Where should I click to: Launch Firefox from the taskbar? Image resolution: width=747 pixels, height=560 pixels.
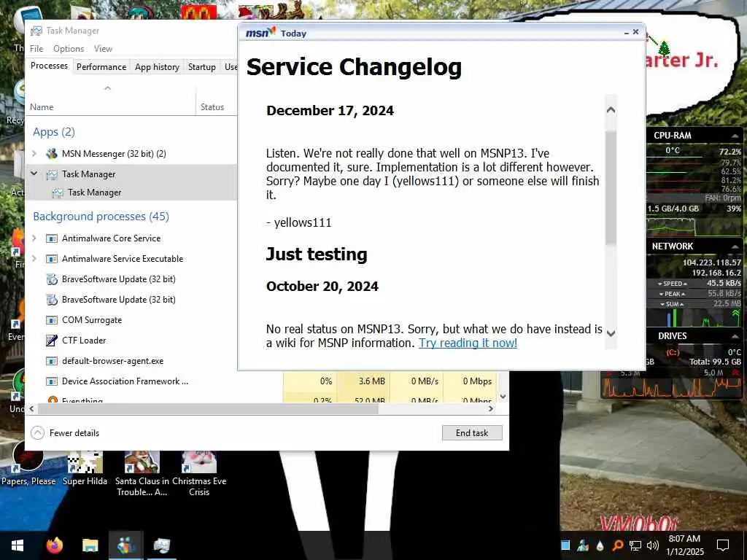[54, 545]
